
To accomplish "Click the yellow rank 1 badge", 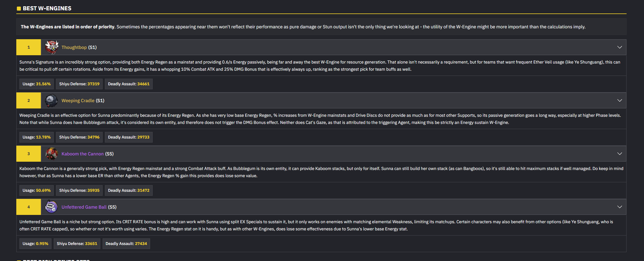I will coord(29,47).
